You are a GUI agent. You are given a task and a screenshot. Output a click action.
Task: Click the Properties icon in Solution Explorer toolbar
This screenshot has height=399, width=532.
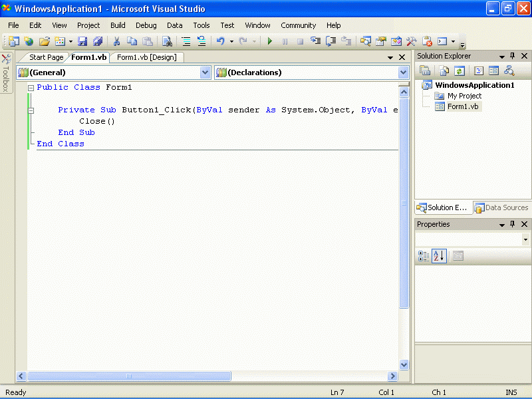click(425, 70)
